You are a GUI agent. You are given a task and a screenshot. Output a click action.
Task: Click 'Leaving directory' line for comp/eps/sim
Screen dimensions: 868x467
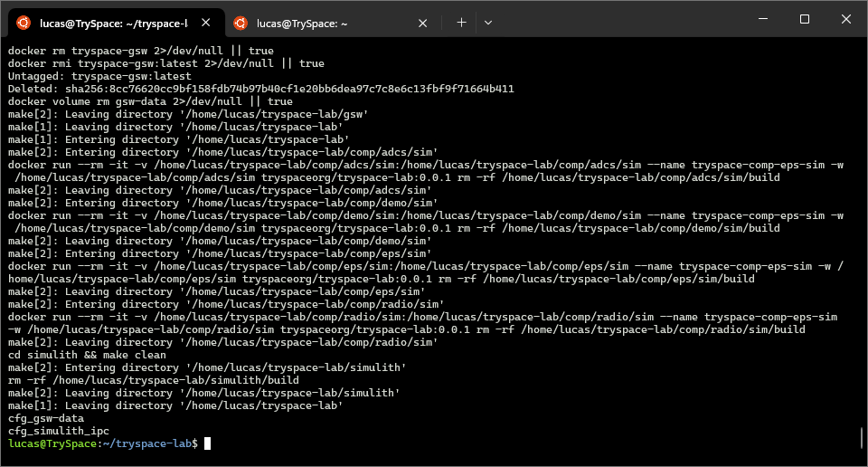tap(216, 292)
